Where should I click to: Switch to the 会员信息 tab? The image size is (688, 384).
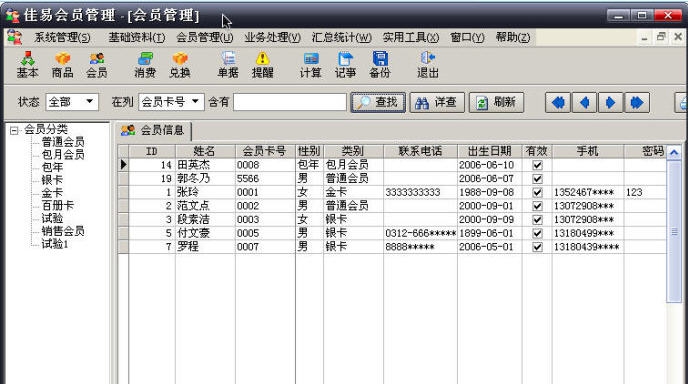point(153,130)
